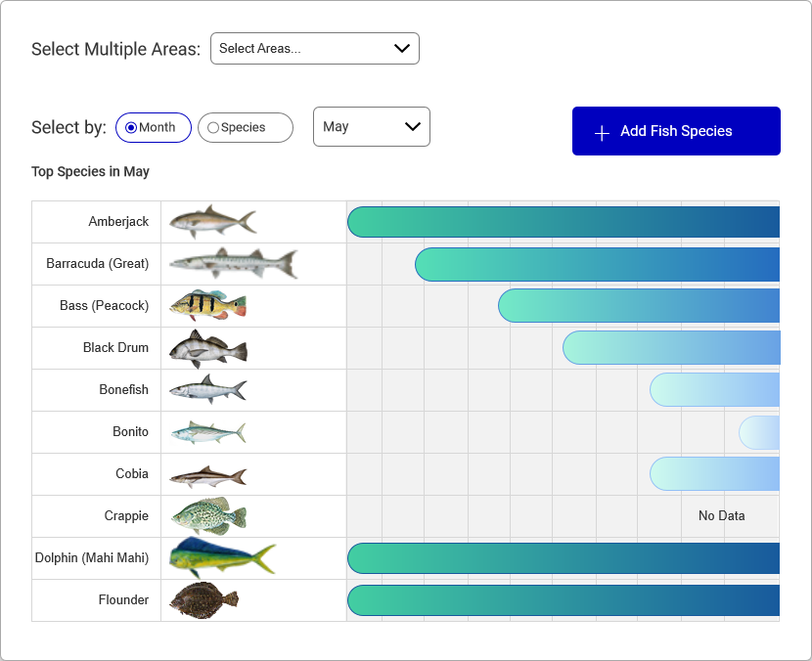Click the No Data cell for Crappie
The height and width of the screenshot is (661, 812).
[x=721, y=515]
